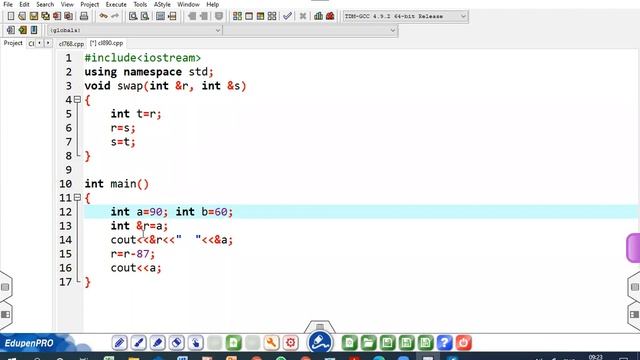
Task: Expand the EdupenPRO toolbar pull-up tab
Action: pyautogui.click(x=320, y=327)
